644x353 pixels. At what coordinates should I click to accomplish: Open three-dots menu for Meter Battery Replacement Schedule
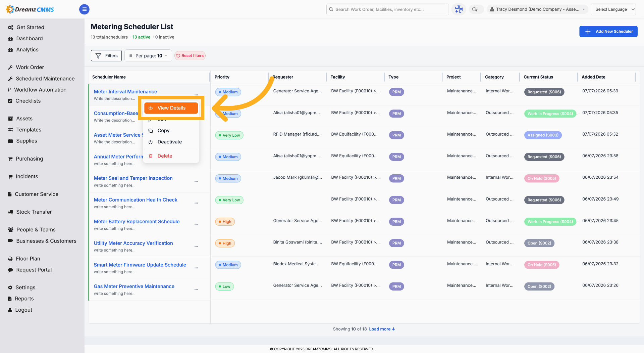tap(196, 225)
